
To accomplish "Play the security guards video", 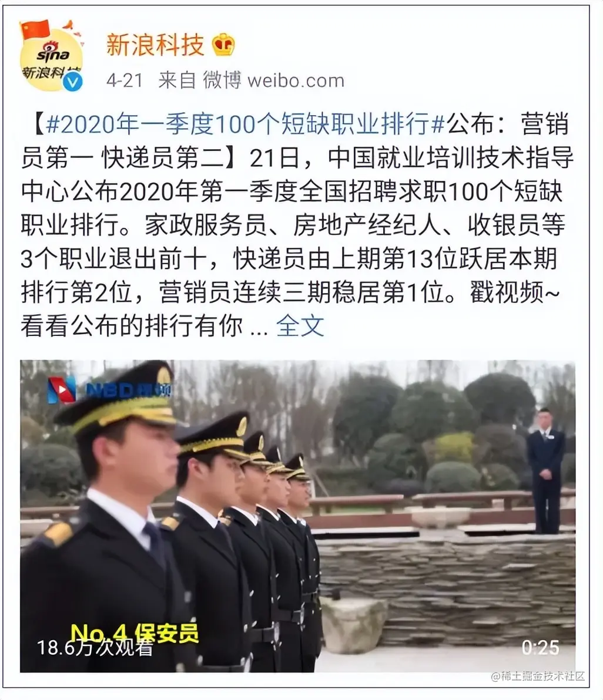I will coord(297,516).
